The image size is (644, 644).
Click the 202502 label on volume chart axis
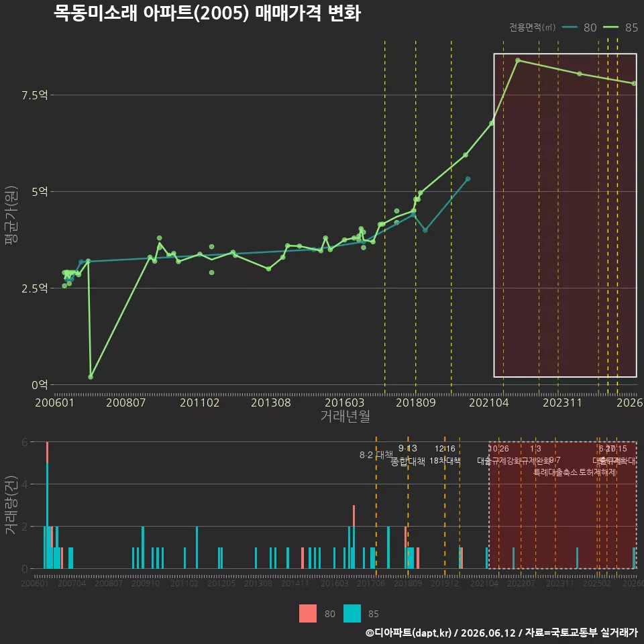(597, 583)
